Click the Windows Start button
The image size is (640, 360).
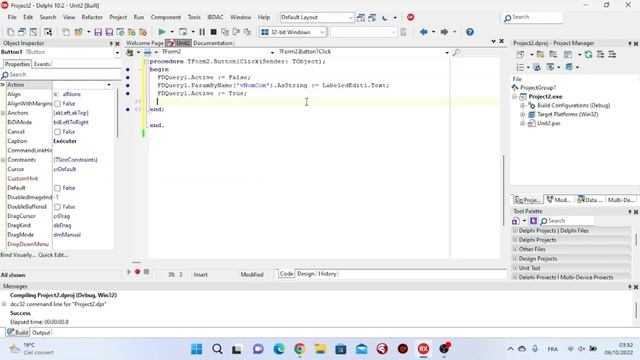[x=197, y=349]
